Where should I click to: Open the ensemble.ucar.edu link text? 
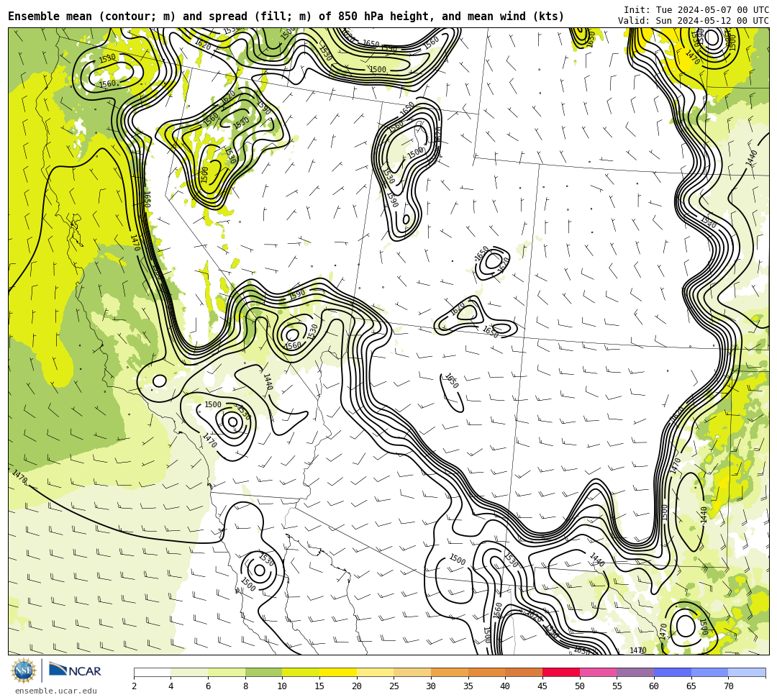click(x=56, y=691)
